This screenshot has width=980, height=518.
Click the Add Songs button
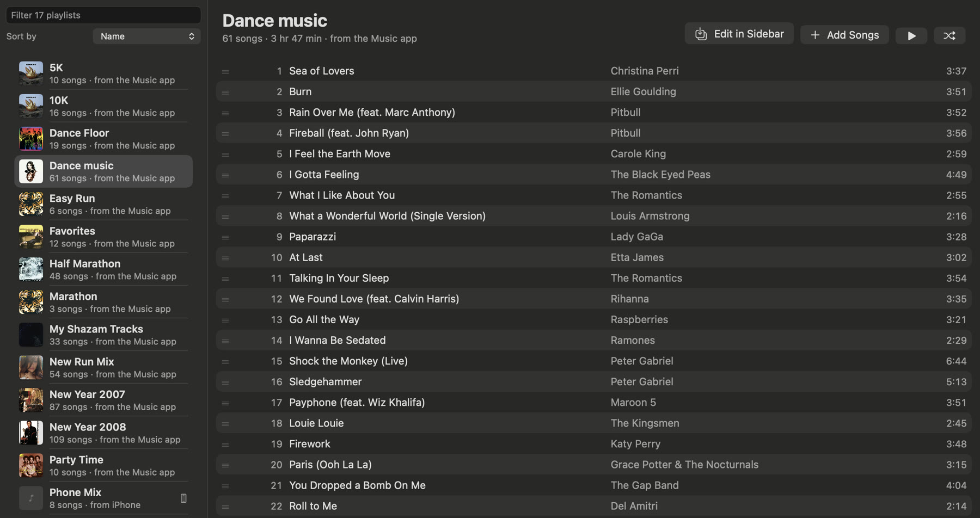844,35
